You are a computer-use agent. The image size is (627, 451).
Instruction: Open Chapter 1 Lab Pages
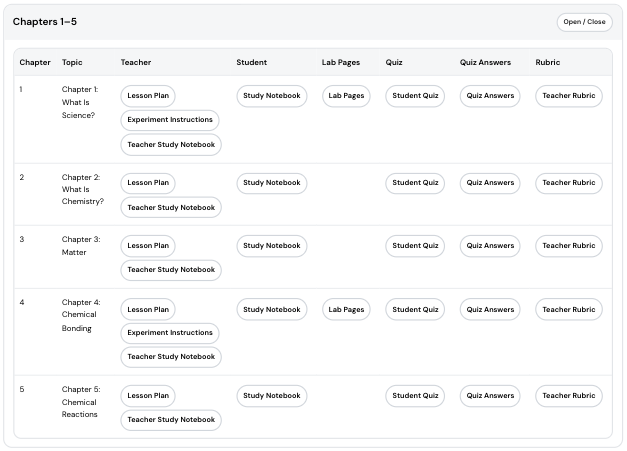[346, 96]
